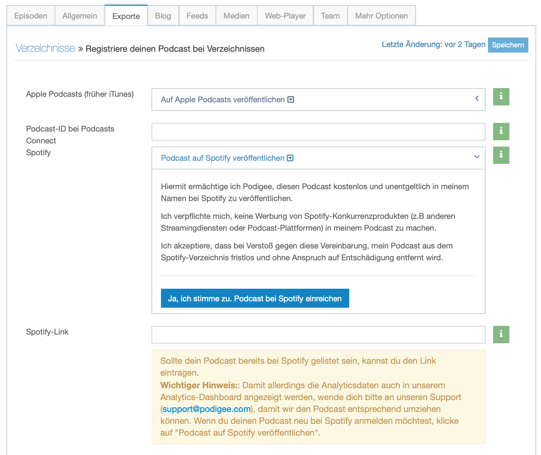
Task: Click the 'Apple Podcasts (früher iTunes)' label
Action: (80, 94)
